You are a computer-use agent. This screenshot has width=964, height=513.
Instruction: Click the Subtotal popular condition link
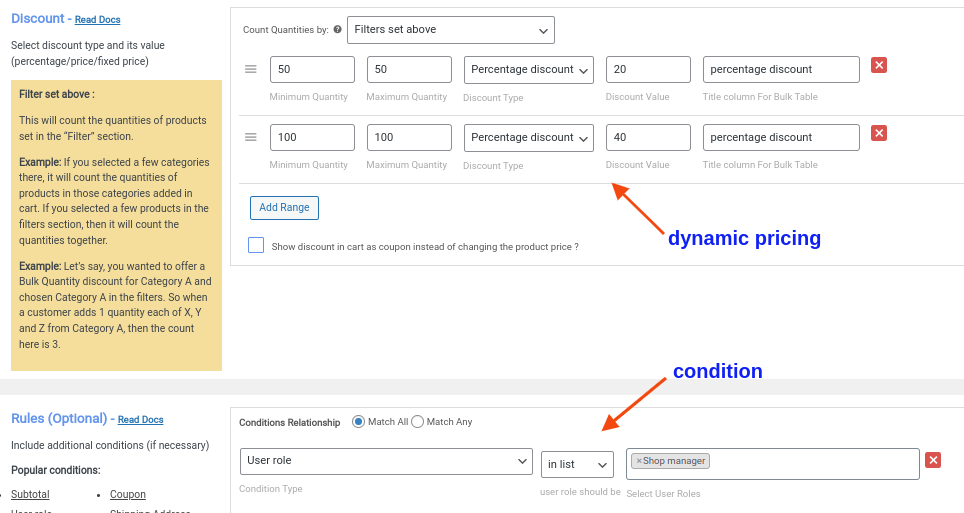tap(30, 494)
